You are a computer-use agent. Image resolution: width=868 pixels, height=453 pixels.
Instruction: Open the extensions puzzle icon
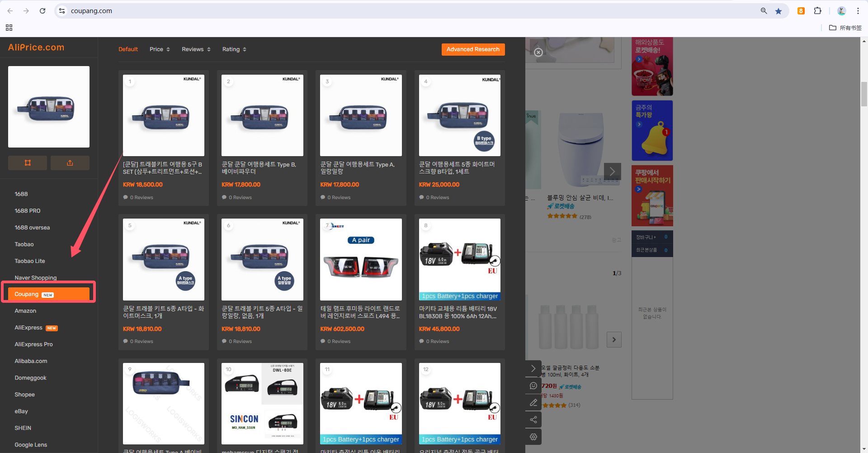[x=817, y=11]
